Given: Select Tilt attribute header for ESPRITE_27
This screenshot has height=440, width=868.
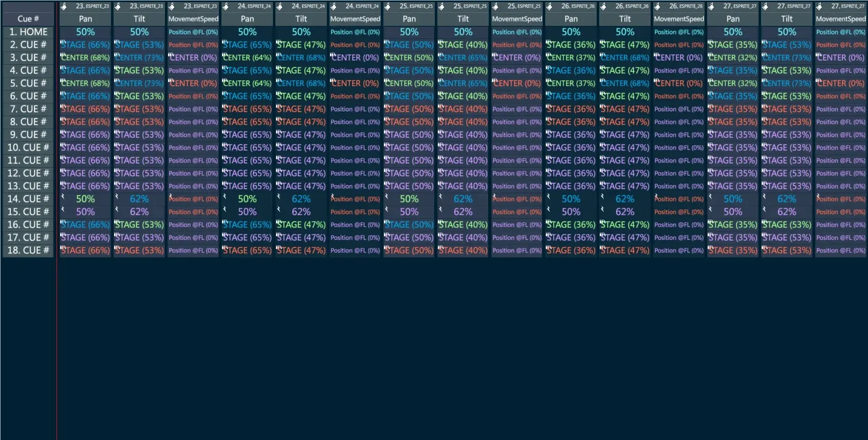Looking at the screenshot, I should (787, 19).
